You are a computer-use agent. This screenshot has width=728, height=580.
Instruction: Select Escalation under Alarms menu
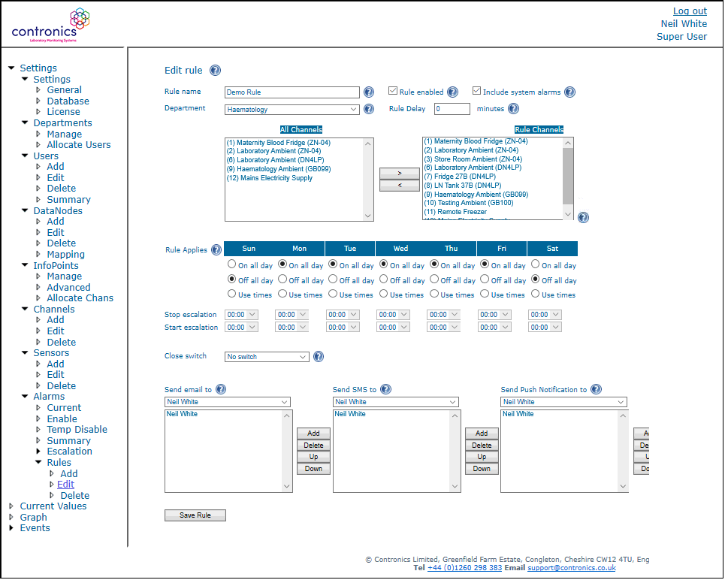point(69,452)
